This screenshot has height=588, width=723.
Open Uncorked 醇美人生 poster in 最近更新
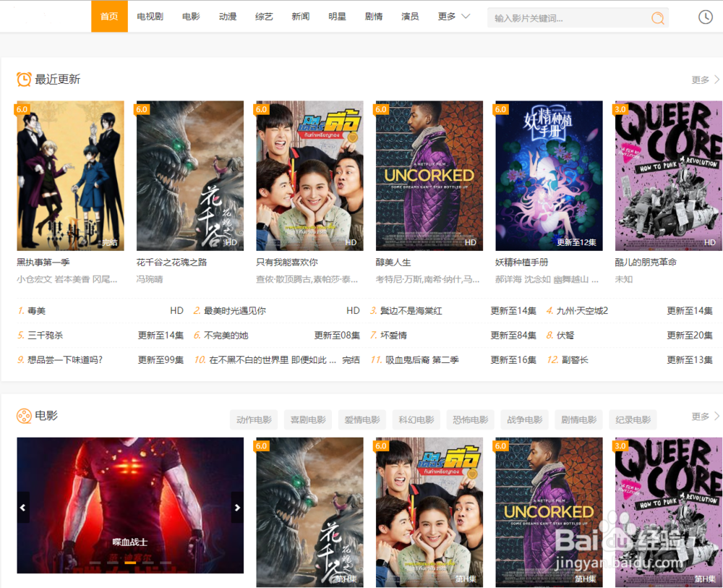(429, 176)
